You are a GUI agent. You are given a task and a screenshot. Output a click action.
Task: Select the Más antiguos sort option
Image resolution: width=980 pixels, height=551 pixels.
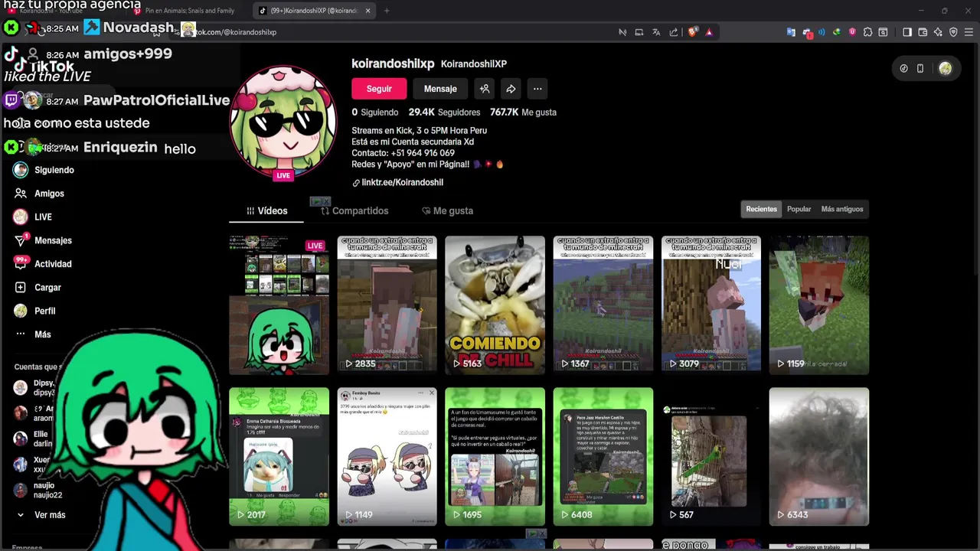coord(841,209)
